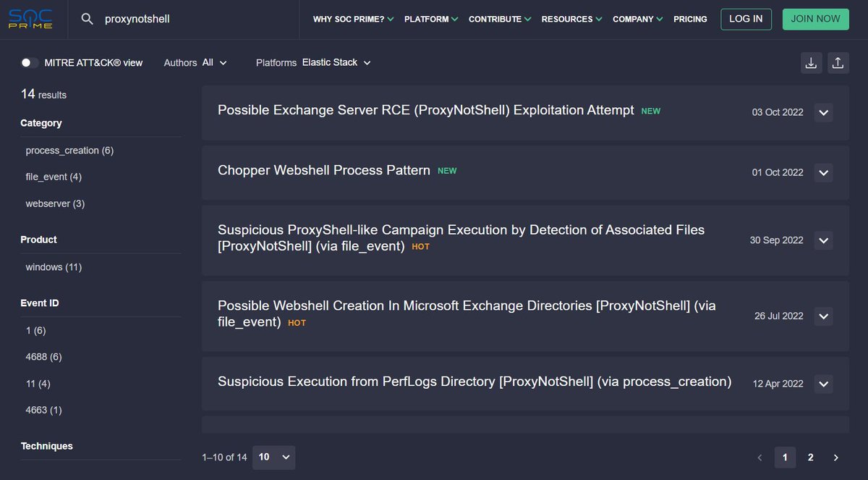Expand Suspicious Execution from PerfLogs rule
868x480 pixels.
[824, 384]
